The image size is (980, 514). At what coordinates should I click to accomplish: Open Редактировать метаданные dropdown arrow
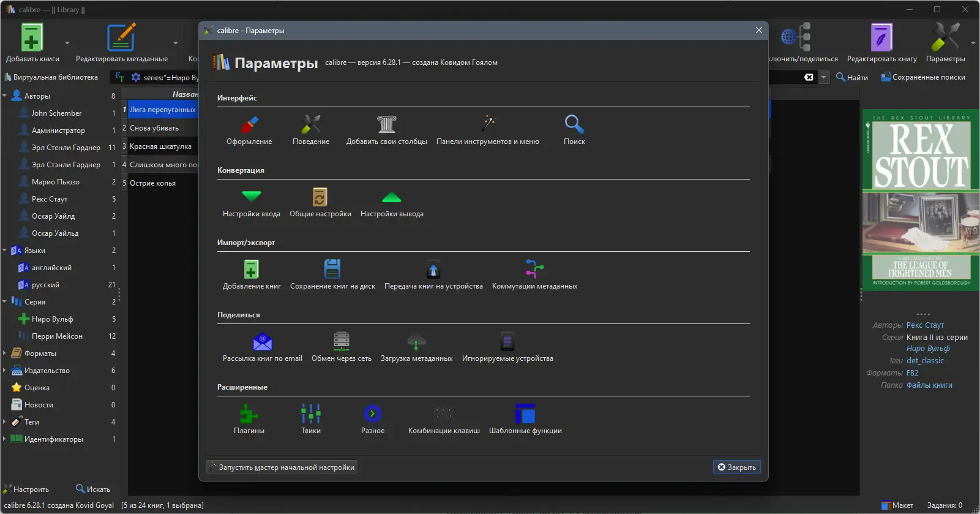pyautogui.click(x=176, y=43)
